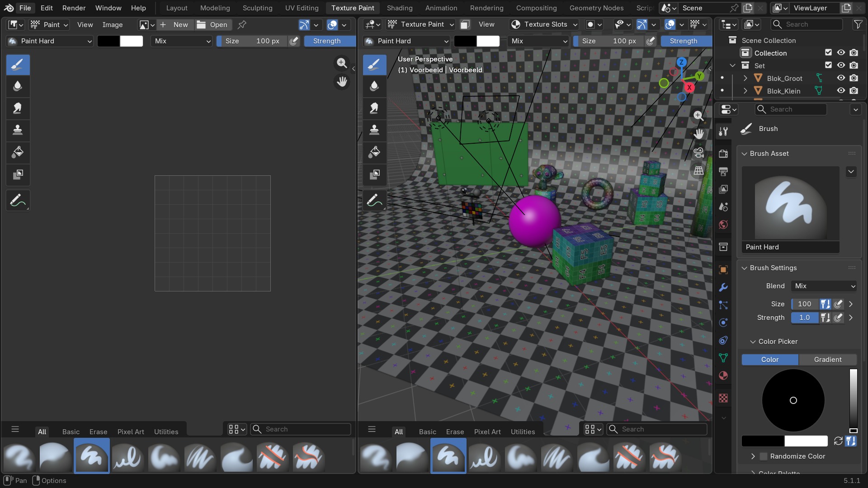Click the New image button
The height and width of the screenshot is (488, 868).
tap(175, 25)
